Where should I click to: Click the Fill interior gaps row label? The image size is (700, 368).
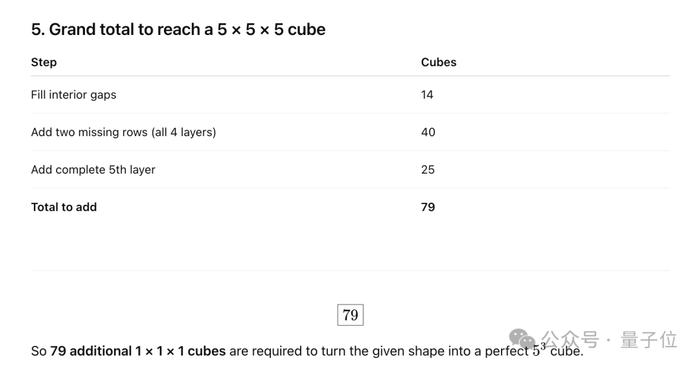pyautogui.click(x=74, y=95)
